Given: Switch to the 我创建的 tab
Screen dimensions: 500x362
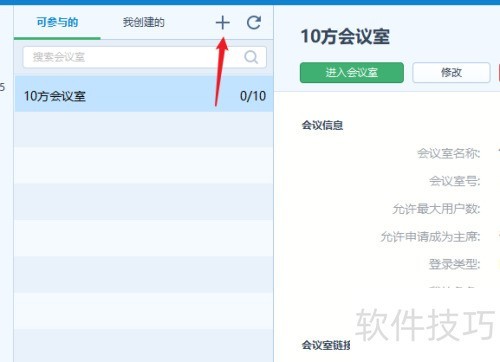Looking at the screenshot, I should [x=144, y=22].
